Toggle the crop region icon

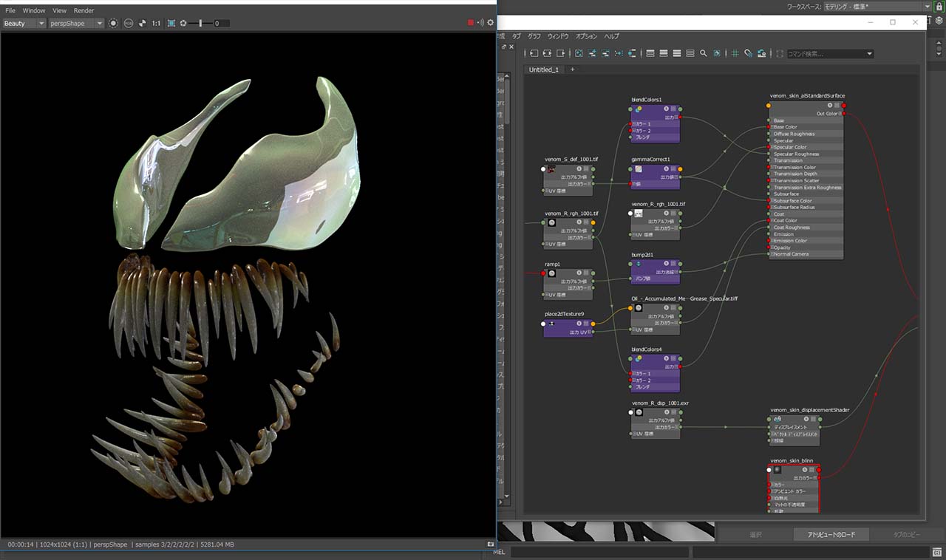[x=171, y=24]
